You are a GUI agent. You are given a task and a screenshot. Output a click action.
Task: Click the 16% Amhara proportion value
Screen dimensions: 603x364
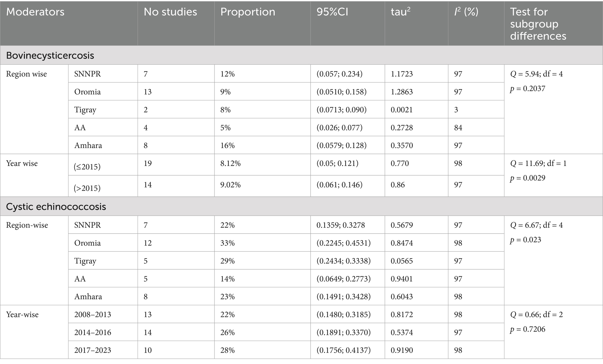pos(227,146)
